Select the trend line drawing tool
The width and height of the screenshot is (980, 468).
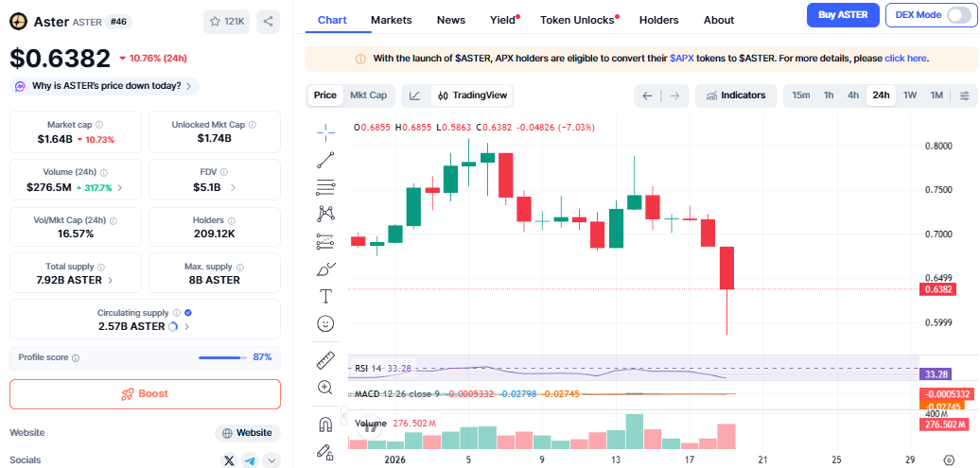tap(325, 159)
